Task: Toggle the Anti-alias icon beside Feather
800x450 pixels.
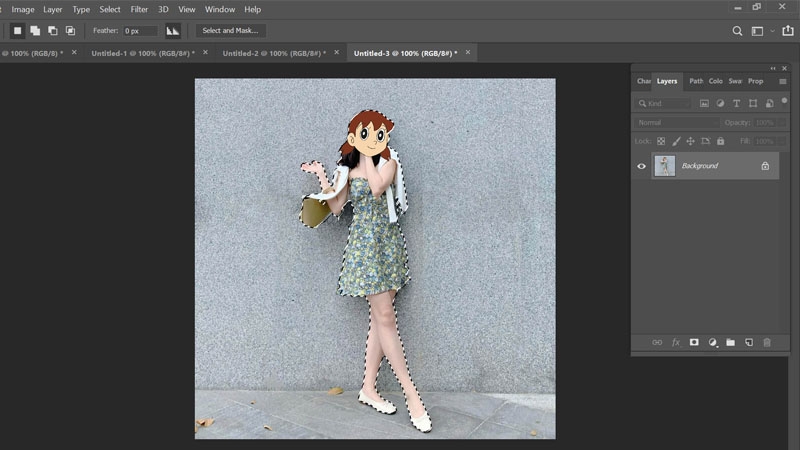Action: click(x=173, y=31)
